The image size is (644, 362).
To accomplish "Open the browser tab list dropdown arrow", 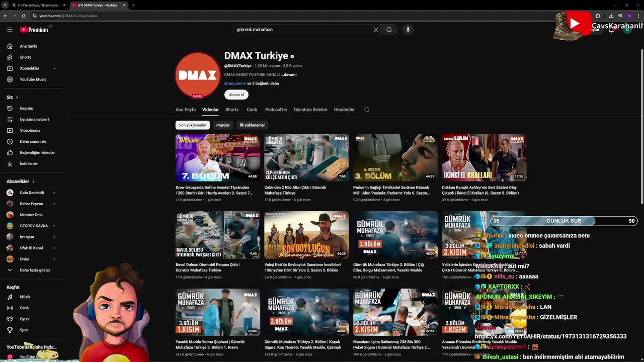I will 5,5.
